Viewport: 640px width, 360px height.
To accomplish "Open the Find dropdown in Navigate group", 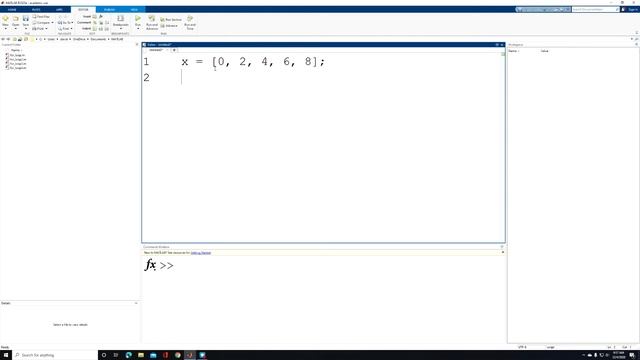I will coord(65,29).
